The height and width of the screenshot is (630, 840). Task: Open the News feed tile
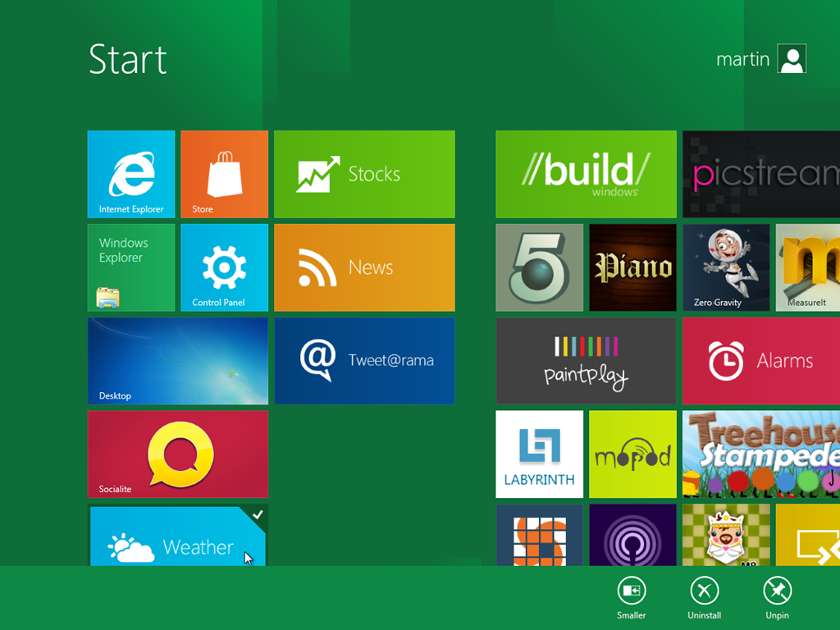(x=364, y=267)
